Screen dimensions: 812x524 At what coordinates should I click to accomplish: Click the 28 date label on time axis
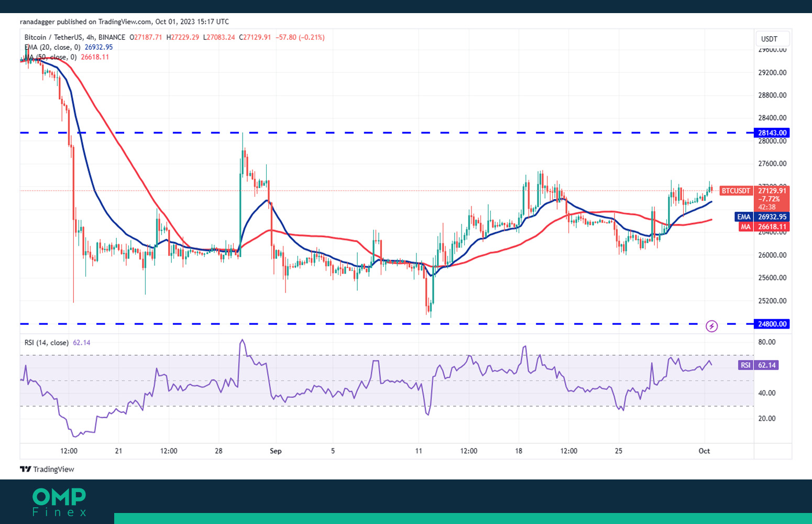218,451
